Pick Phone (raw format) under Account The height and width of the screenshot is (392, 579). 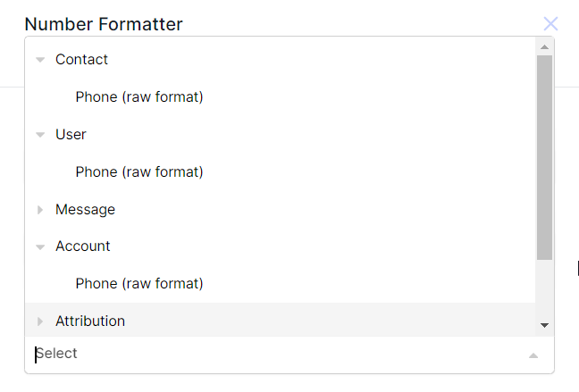coord(139,283)
